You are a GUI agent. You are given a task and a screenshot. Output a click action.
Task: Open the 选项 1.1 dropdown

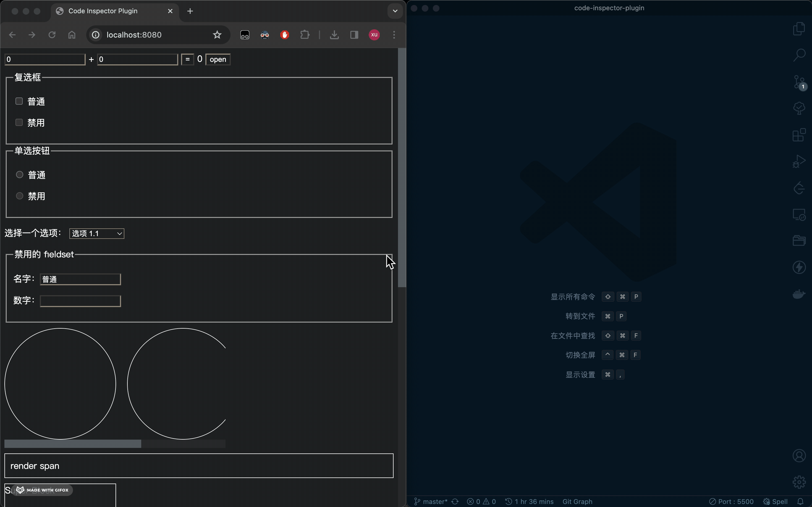[97, 233]
